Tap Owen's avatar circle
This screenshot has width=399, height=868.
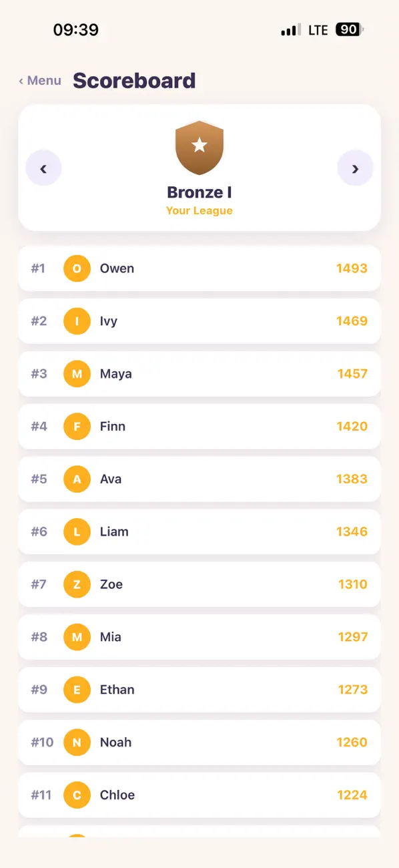pos(77,268)
